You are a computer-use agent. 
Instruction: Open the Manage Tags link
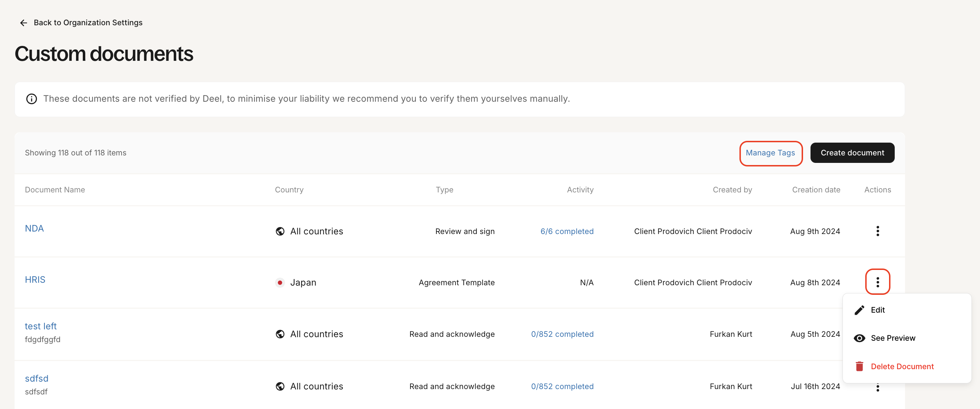point(770,153)
